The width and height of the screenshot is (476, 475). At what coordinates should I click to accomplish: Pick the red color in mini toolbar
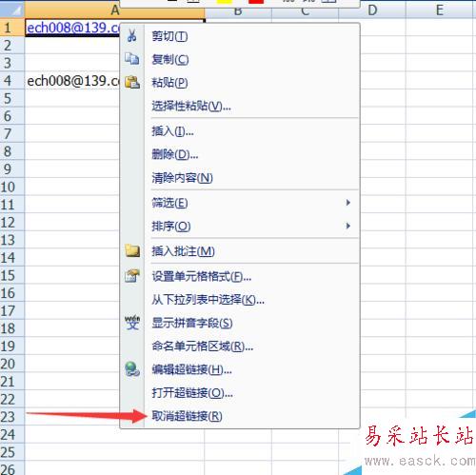click(256, 2)
